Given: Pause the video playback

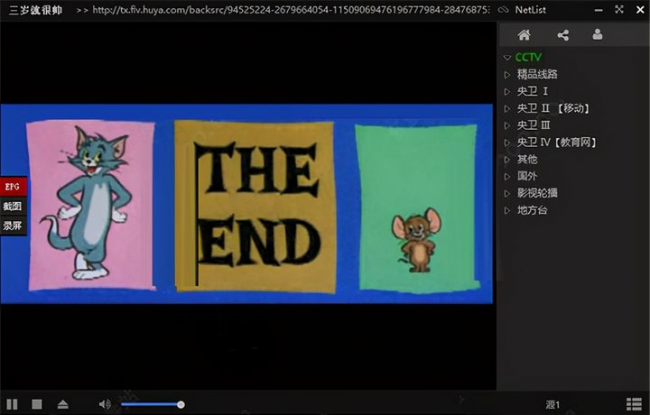Looking at the screenshot, I should pyautogui.click(x=12, y=404).
